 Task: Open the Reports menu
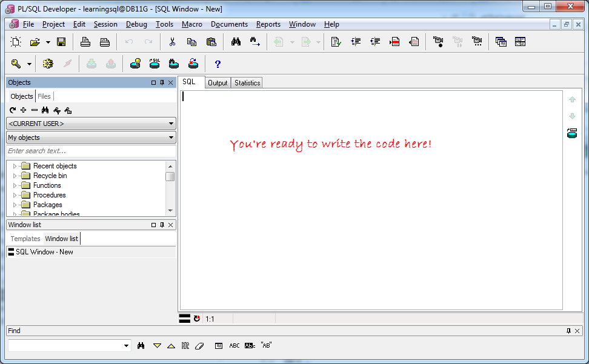[x=268, y=24]
